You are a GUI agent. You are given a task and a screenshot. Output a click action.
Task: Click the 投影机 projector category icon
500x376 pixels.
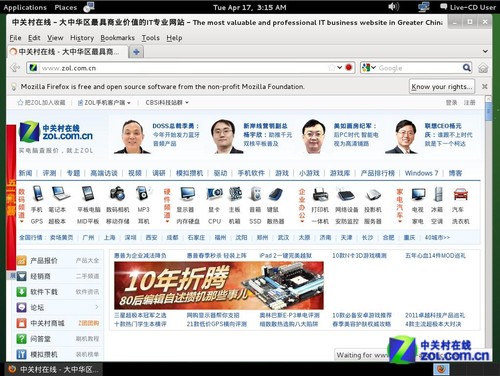coord(373,195)
